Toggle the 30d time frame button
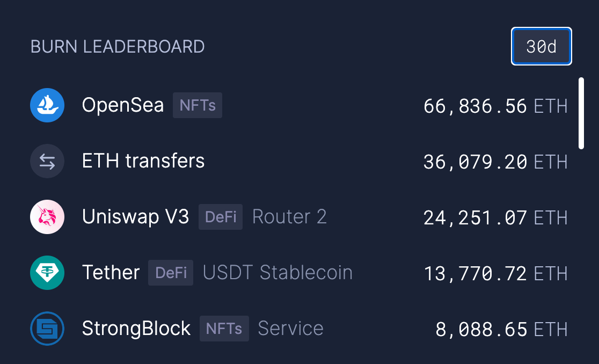The image size is (599, 364). pyautogui.click(x=541, y=47)
